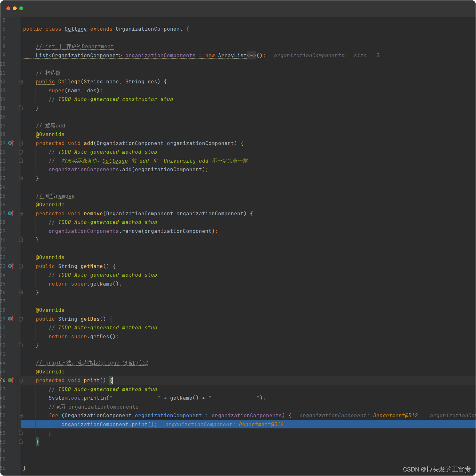Click the green implements gutter icon beside print method
Viewport: 476px width, 476px height.
pos(11,380)
